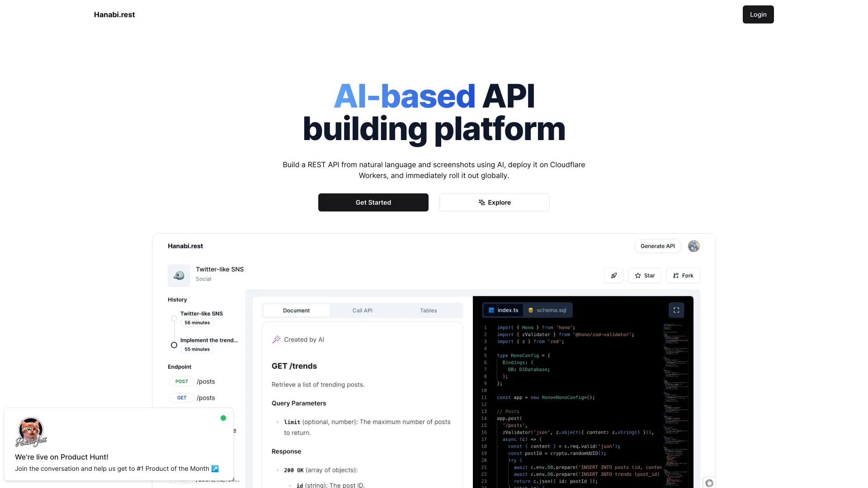Click the Product Hunt cat avatar
Viewport: 868px width, 488px height.
[x=30, y=432]
